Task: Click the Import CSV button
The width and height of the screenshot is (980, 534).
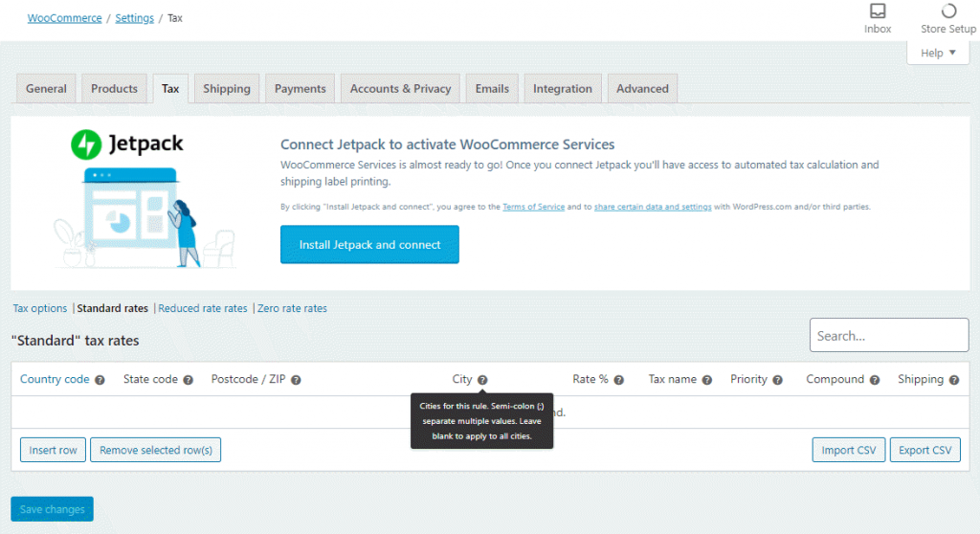Action: pos(848,450)
